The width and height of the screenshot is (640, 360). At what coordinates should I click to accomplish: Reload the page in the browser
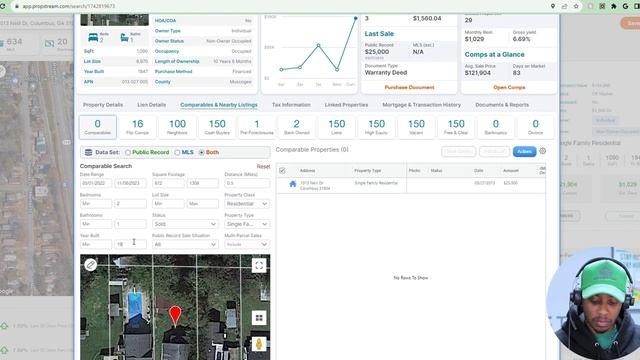point(3,6)
